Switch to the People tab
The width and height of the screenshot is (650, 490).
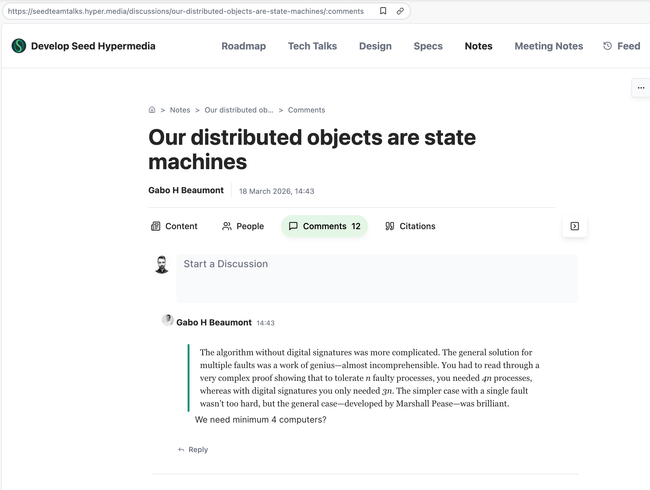coord(243,226)
